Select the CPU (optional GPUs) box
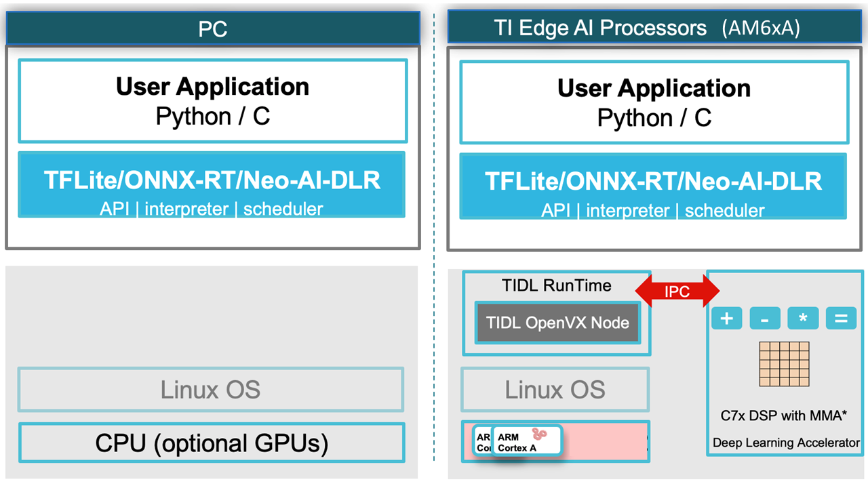Image resolution: width=868 pixels, height=488 pixels. (x=212, y=443)
